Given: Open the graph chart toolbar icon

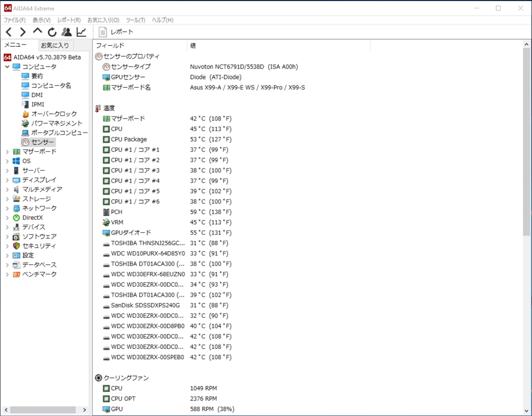Looking at the screenshot, I should tap(82, 32).
